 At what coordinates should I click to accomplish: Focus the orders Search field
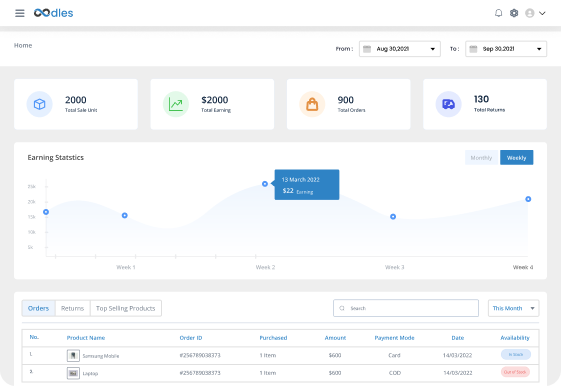coord(406,308)
